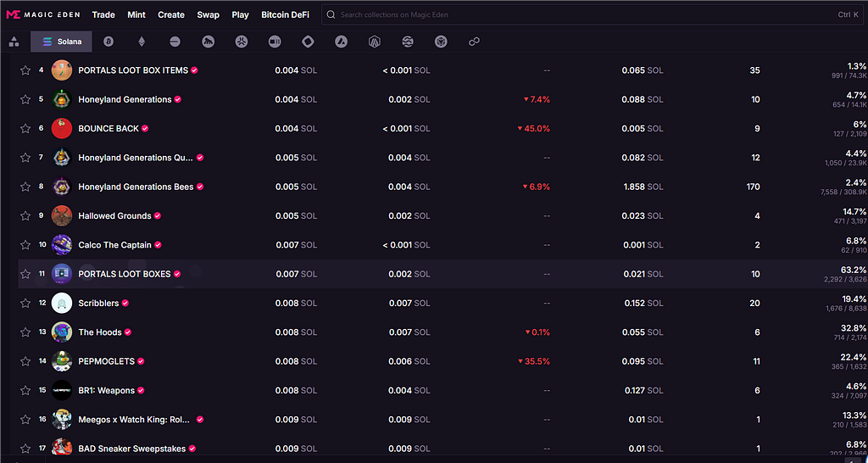Select the Solana chain tab

click(x=61, y=42)
